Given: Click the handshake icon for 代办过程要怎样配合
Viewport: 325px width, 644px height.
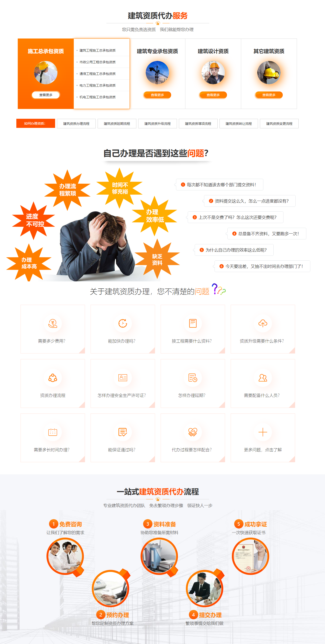Looking at the screenshot, I should pos(193,432).
